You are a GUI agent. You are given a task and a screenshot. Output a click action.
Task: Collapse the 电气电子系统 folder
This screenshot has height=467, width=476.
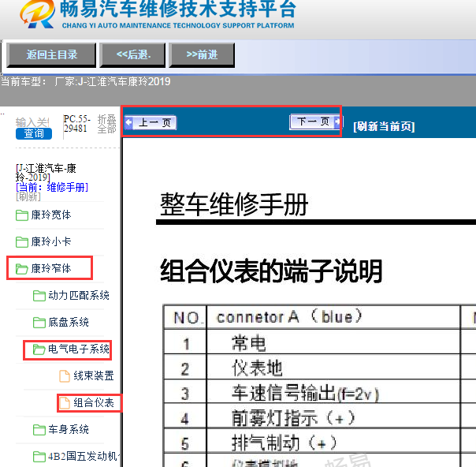[79, 349]
